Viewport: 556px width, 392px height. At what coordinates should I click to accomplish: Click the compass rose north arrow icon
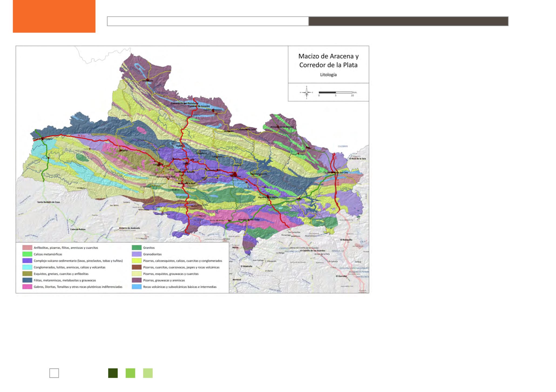(307, 92)
